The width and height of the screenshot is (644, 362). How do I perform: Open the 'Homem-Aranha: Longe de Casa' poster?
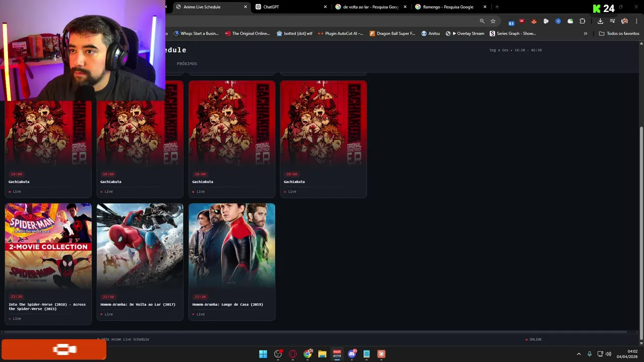point(232,245)
